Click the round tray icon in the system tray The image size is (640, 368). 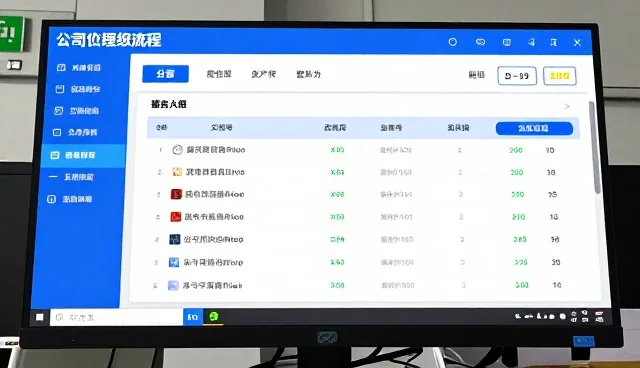coord(562,316)
